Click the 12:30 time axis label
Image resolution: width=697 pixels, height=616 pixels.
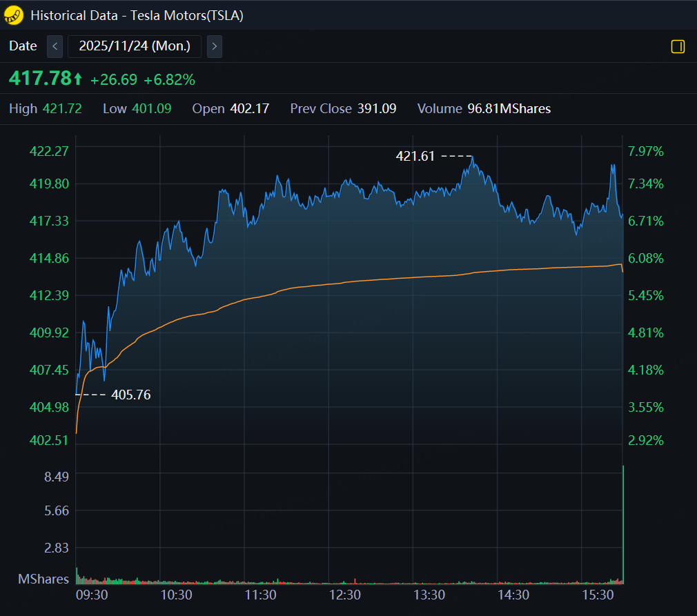tap(344, 595)
